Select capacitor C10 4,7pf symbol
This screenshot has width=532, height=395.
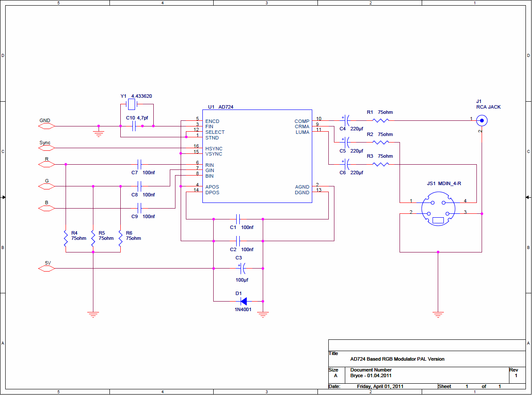pos(134,126)
